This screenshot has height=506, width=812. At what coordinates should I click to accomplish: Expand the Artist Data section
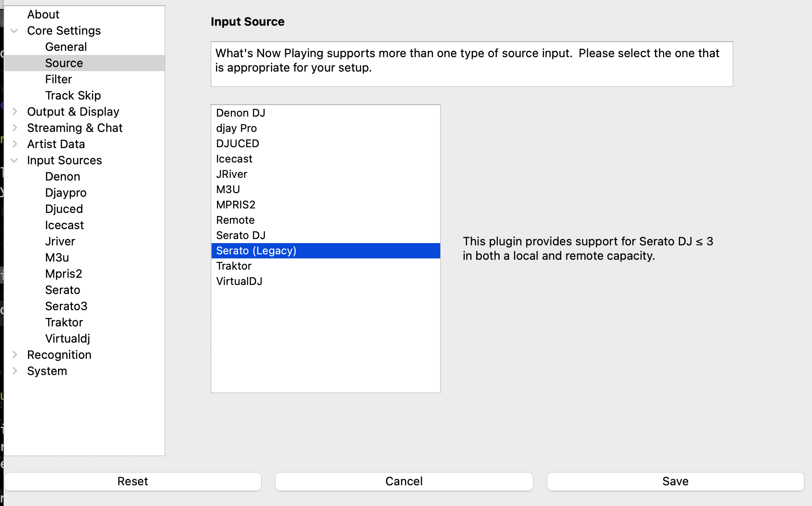14,144
